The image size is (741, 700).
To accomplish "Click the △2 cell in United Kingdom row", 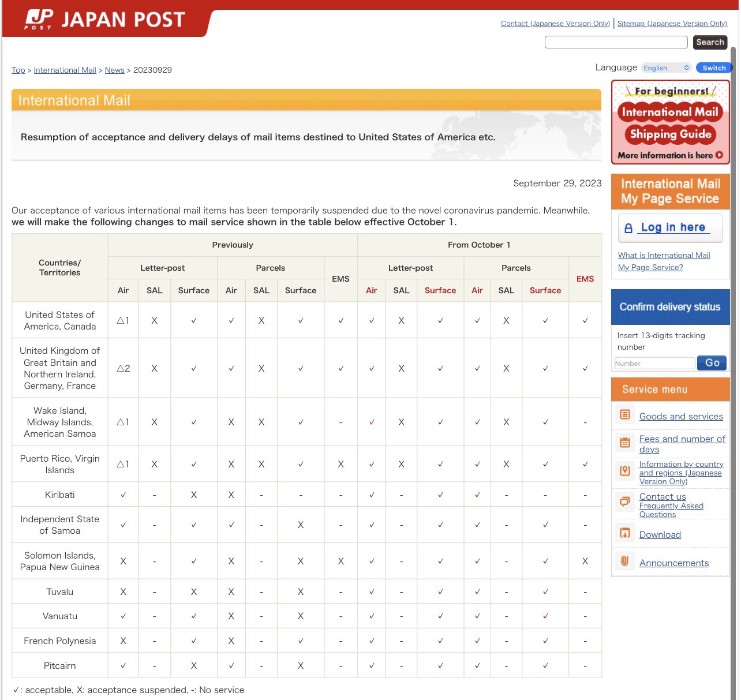I will pos(123,368).
